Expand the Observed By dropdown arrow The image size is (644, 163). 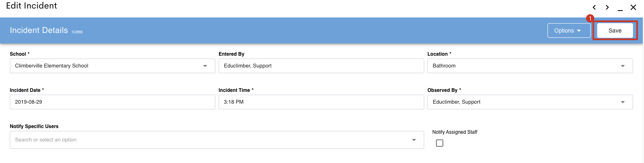623,102
